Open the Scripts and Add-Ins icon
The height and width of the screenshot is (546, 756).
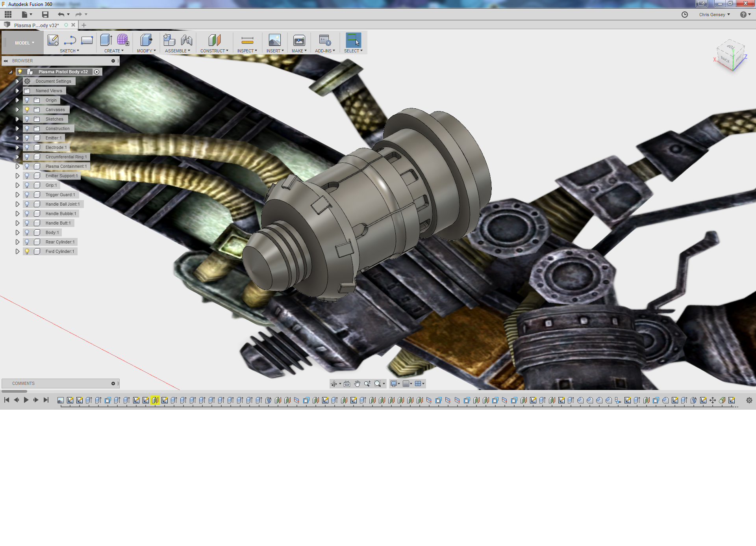[x=325, y=40]
